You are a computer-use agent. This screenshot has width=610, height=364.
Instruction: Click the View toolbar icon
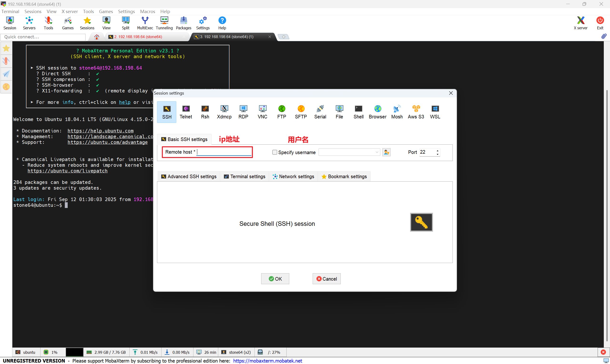tap(107, 23)
